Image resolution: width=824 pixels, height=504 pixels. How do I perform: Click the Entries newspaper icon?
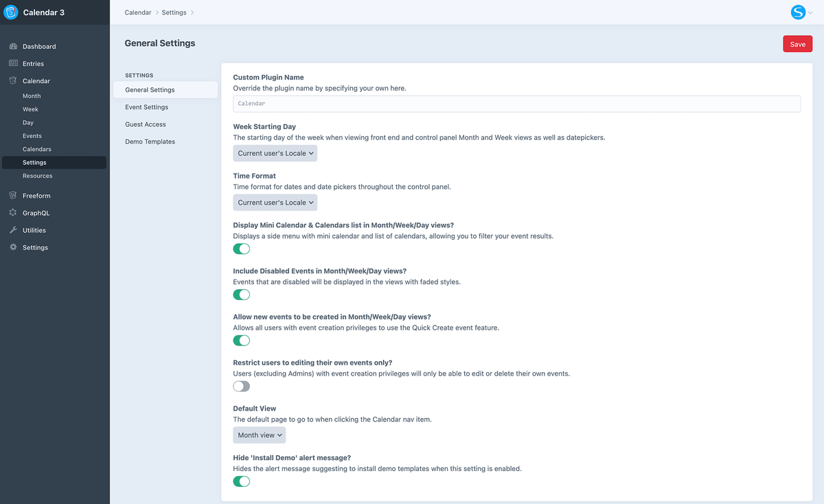[13, 63]
